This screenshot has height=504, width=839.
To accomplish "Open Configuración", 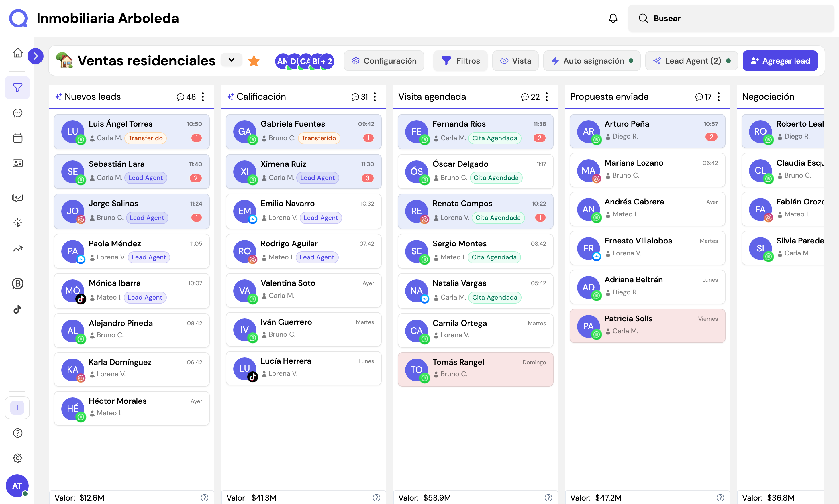I will pyautogui.click(x=384, y=61).
